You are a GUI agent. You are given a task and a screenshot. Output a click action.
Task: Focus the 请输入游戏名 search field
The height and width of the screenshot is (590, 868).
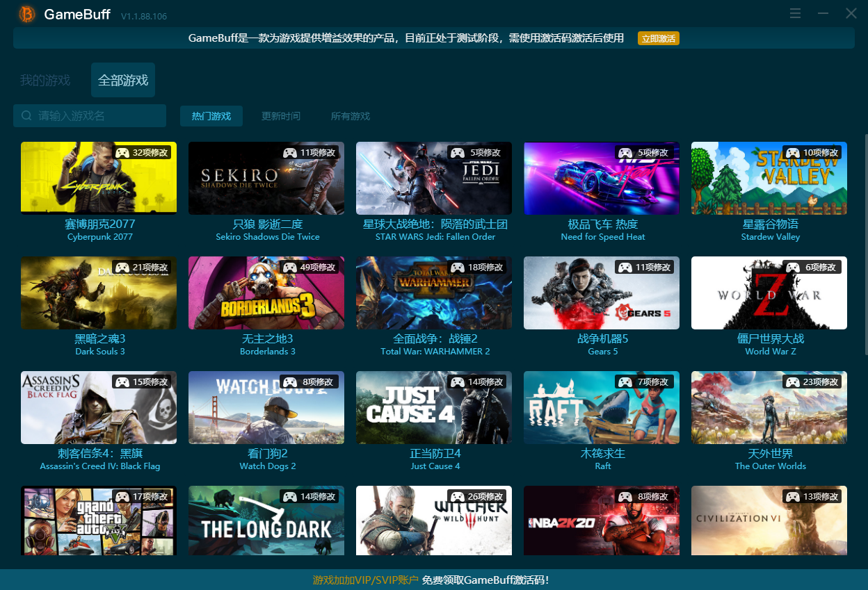(90, 116)
